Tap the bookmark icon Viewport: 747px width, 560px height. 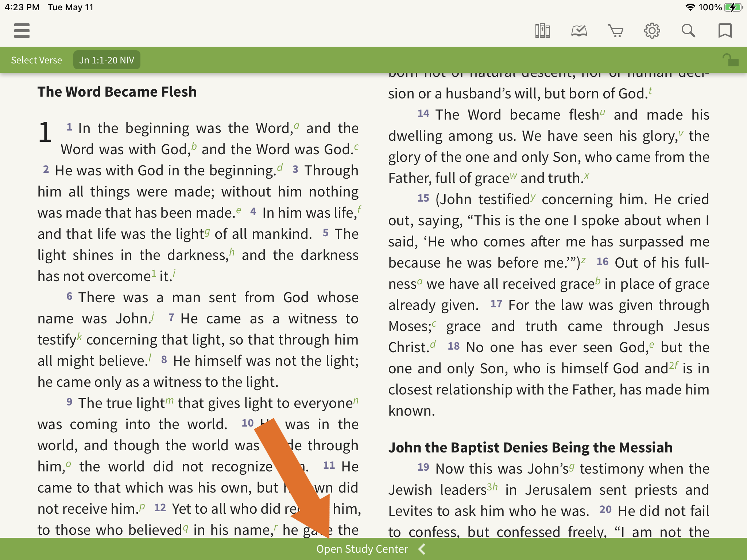tap(725, 31)
